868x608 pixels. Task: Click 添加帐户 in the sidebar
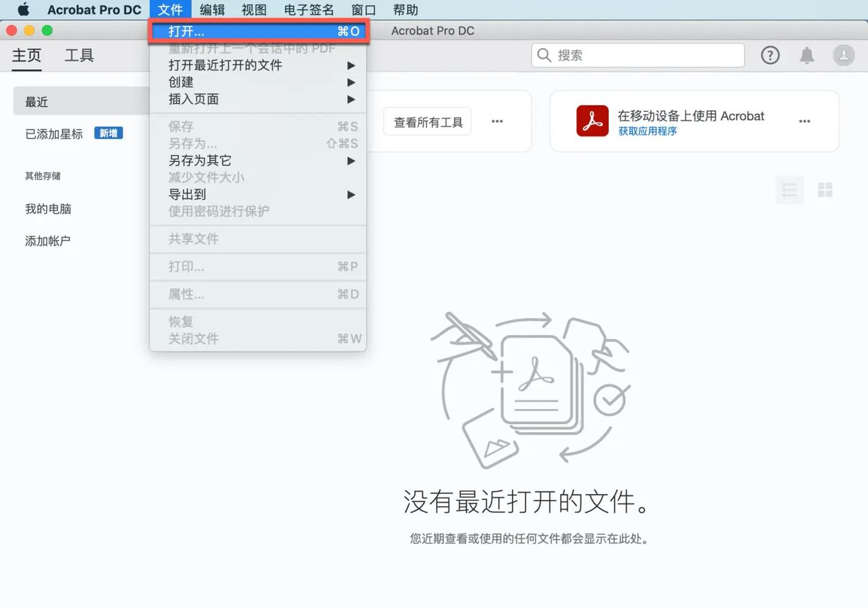48,241
